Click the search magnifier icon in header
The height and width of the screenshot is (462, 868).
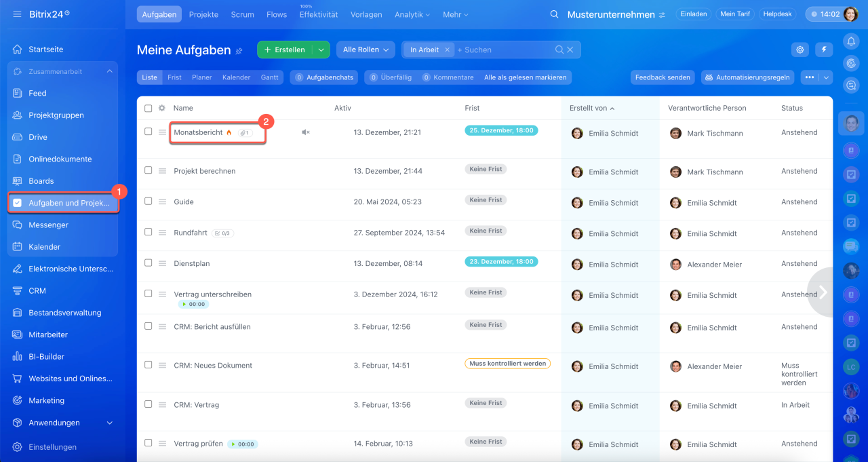(555, 14)
